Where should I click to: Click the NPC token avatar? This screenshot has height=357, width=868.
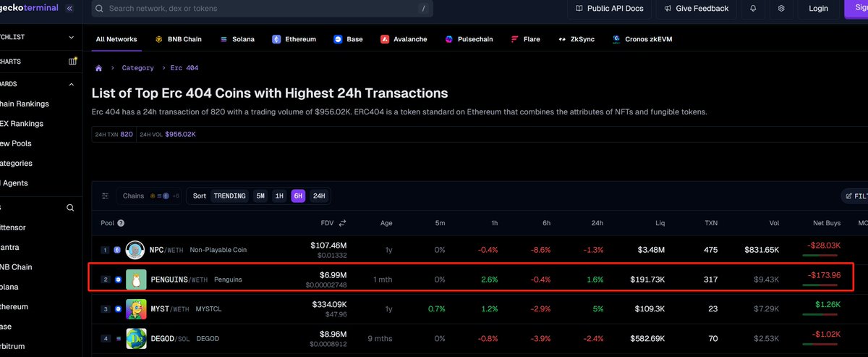136,250
